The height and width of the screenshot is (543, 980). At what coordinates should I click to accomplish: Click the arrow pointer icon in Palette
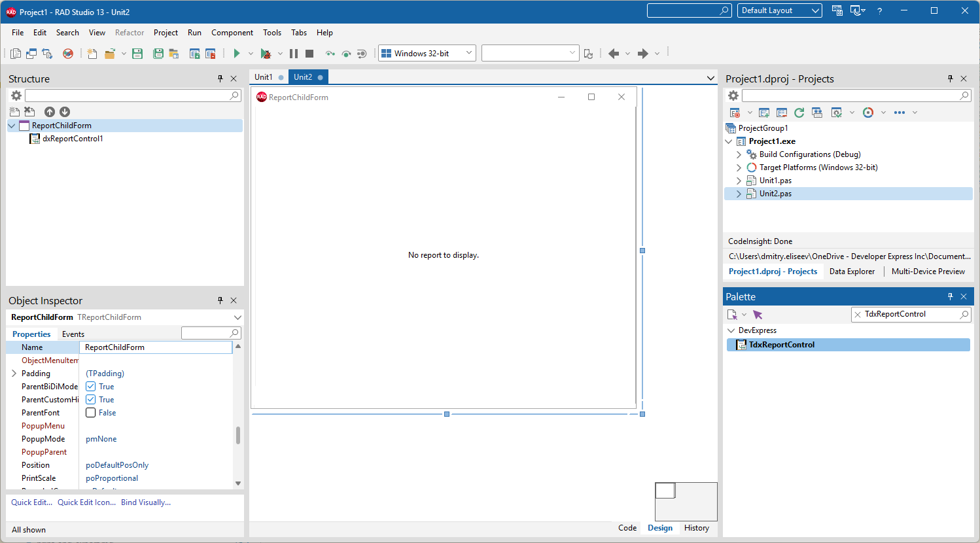point(758,315)
